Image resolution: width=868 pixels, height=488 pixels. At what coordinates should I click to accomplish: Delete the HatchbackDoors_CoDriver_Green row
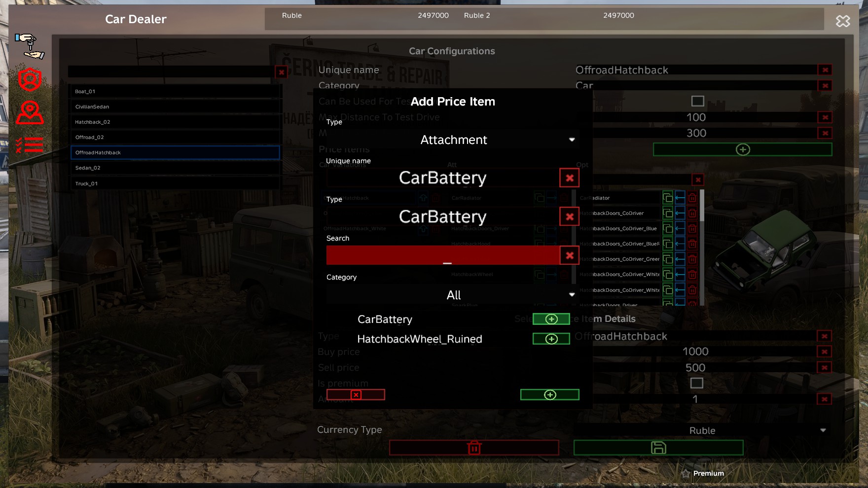coord(692,259)
